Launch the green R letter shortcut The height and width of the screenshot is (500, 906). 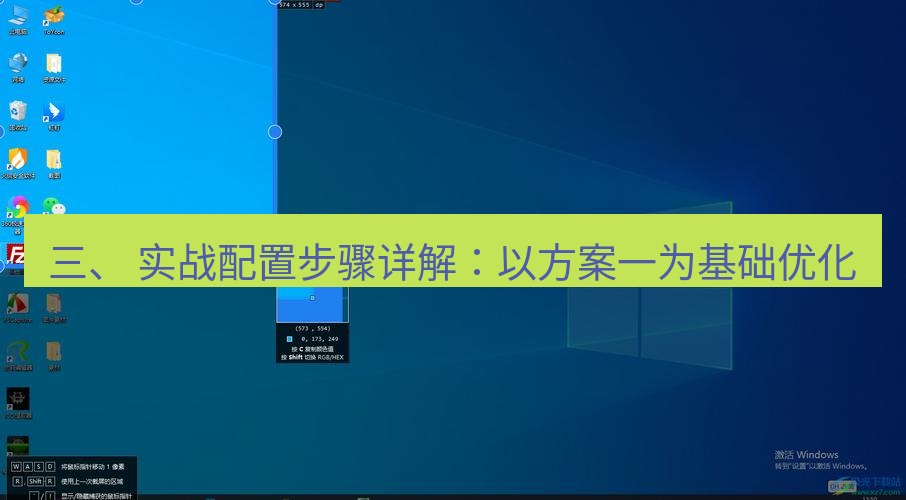tap(18, 355)
